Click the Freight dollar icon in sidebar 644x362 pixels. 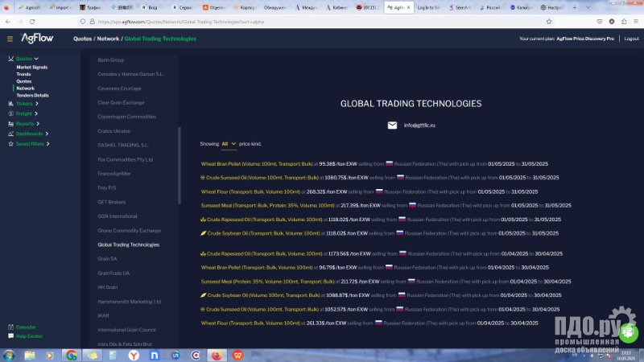[10, 113]
